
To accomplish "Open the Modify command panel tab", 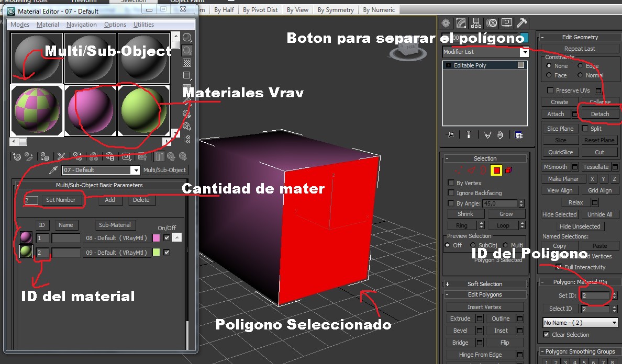I will tap(461, 23).
